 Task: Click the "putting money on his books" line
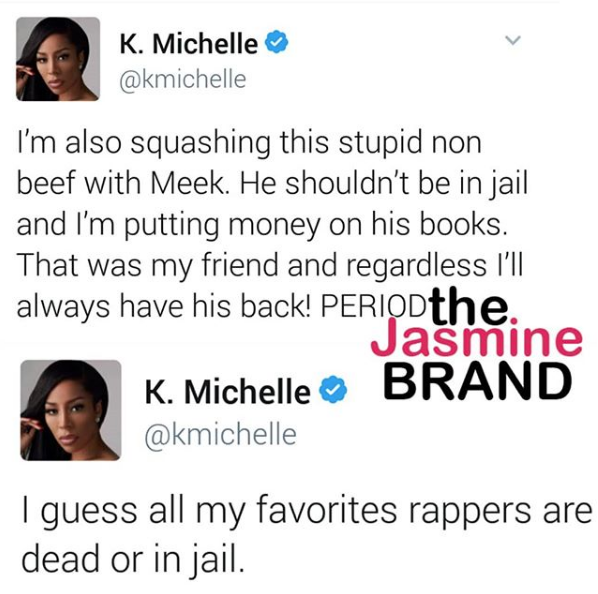click(x=262, y=225)
